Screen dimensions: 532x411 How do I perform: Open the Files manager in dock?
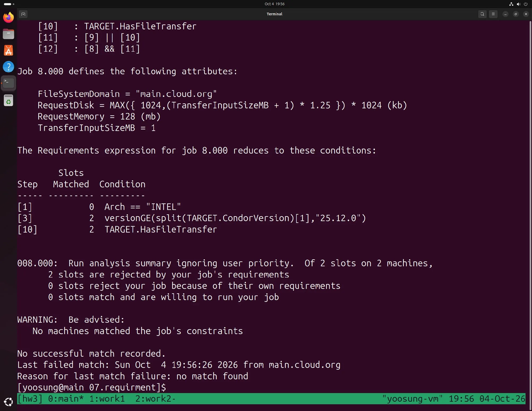tap(8, 34)
